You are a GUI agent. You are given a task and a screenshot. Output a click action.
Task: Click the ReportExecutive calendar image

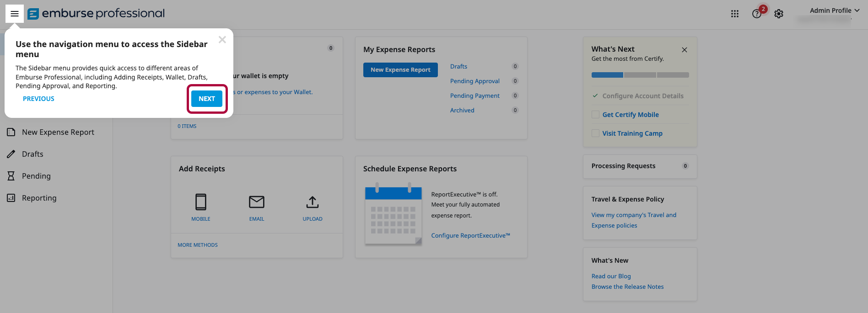(x=394, y=214)
